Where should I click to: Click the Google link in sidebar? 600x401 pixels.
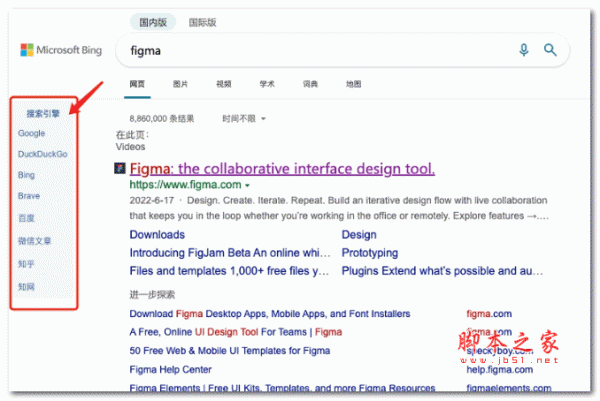coord(31,133)
